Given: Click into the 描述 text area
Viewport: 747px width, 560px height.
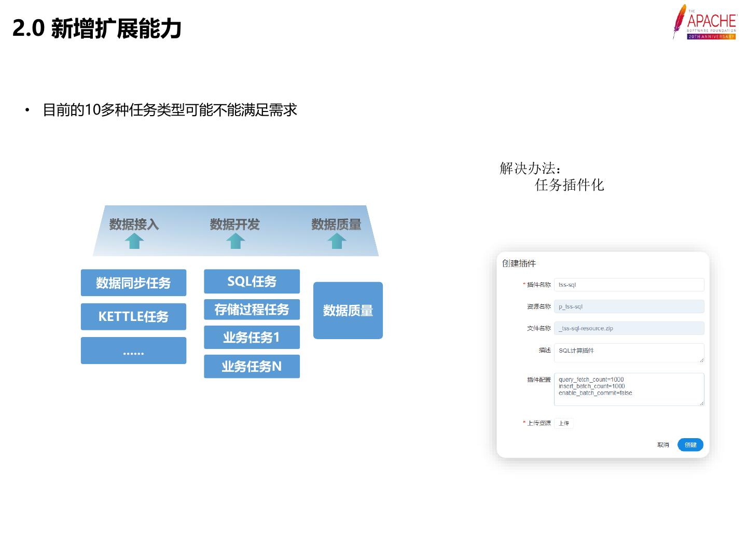Looking at the screenshot, I should pos(629,353).
